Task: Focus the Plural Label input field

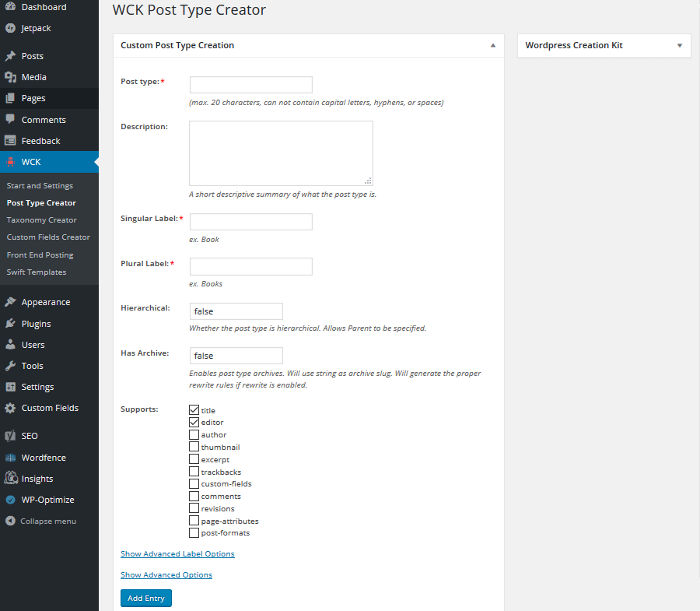Action: (x=251, y=267)
